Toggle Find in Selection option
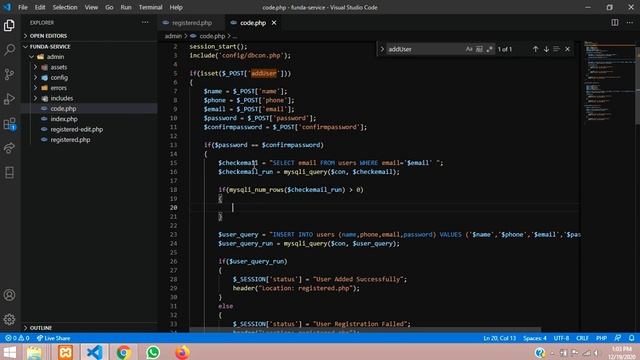The image size is (640, 360). (556, 49)
